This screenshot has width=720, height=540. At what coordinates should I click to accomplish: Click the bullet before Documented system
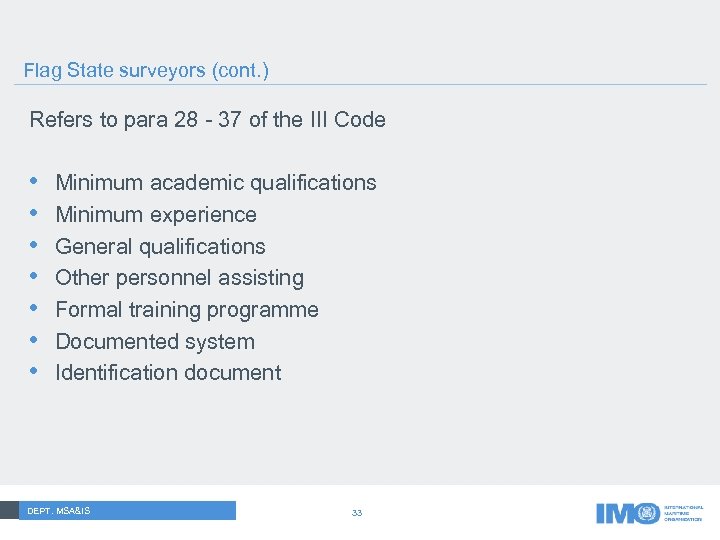click(x=35, y=341)
